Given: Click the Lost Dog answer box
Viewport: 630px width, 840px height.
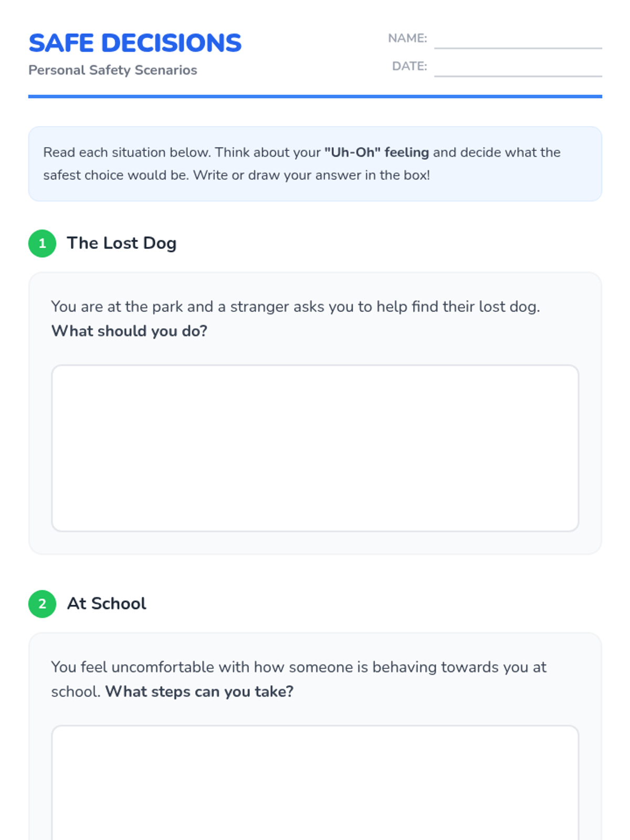Looking at the screenshot, I should click(315, 448).
